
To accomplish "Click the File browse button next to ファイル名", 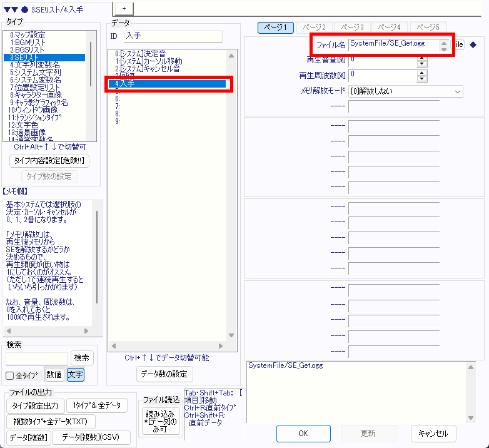I will [460, 44].
